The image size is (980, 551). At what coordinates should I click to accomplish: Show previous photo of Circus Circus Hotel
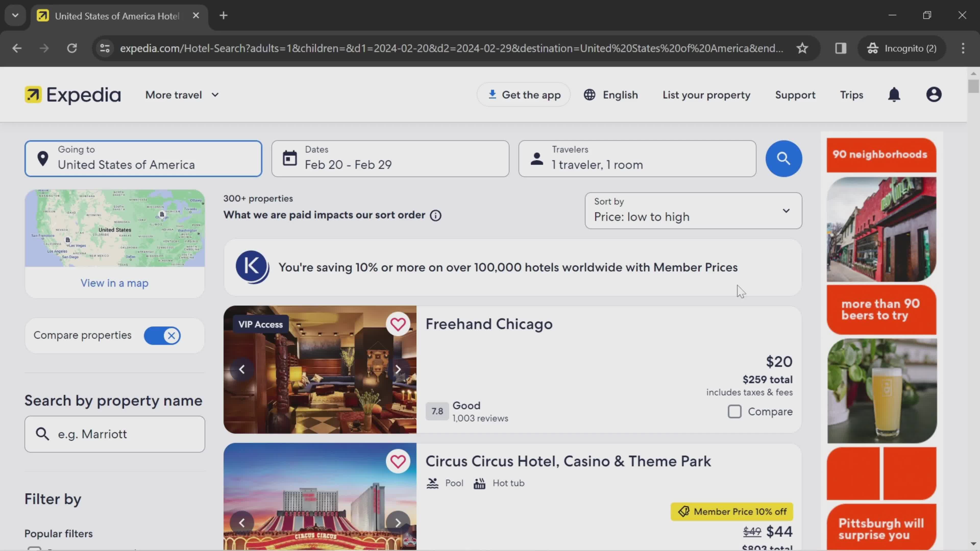(x=242, y=523)
